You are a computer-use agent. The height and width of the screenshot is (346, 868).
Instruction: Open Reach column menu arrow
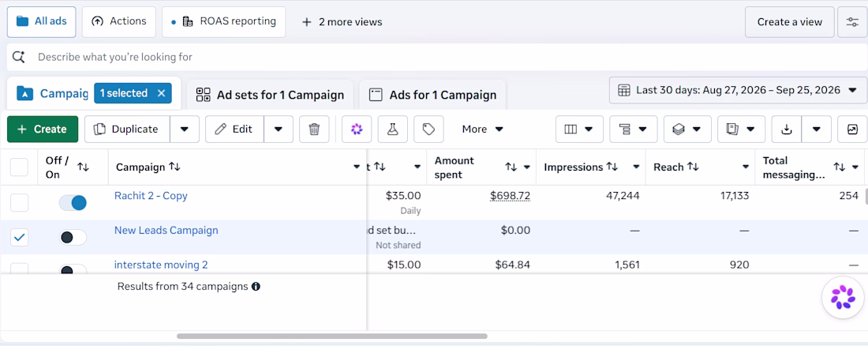pos(746,167)
